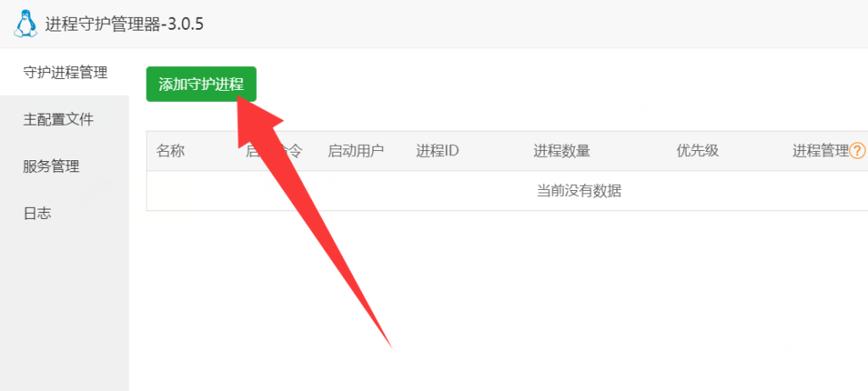This screenshot has height=391, width=868.
Task: Click the 当前没有数据 empty table row
Action: click(x=507, y=191)
